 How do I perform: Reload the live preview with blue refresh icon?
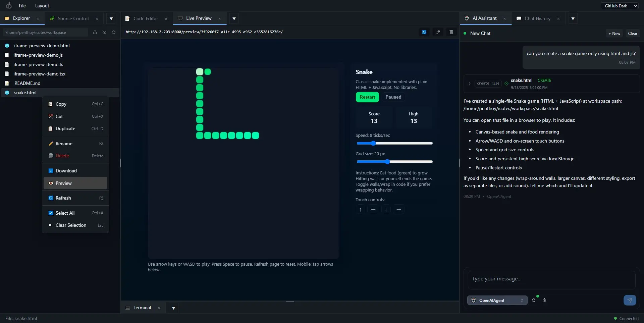click(424, 32)
